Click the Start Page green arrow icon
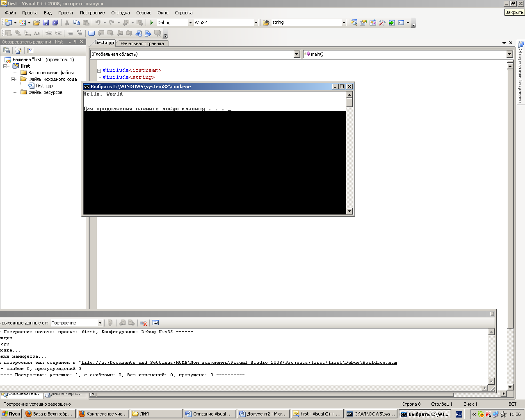The width and height of the screenshot is (525, 420). [x=392, y=23]
